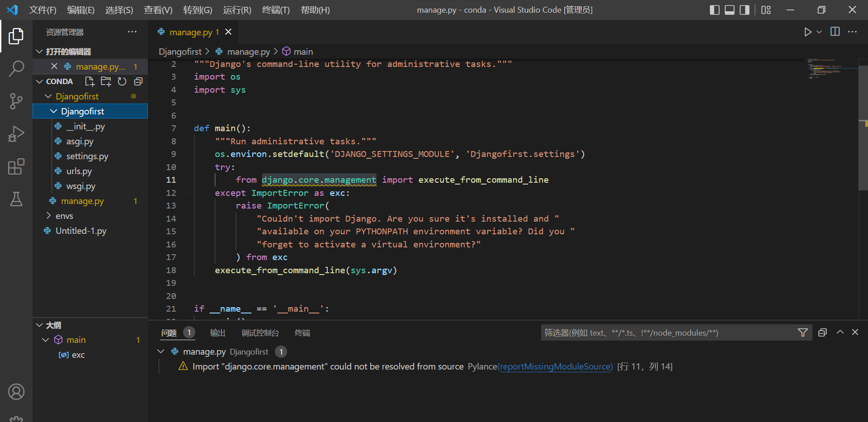Image resolution: width=868 pixels, height=422 pixels.
Task: Collapse manage.py group in Problems
Action: (x=161, y=351)
